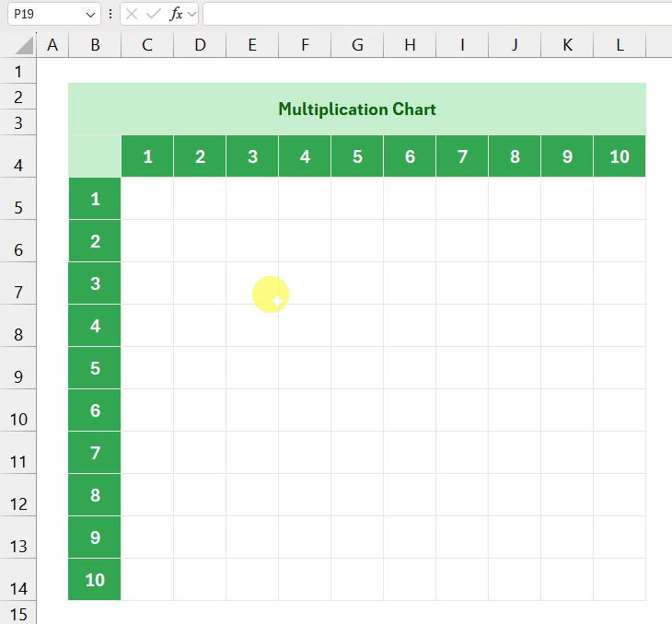This screenshot has height=624, width=672.
Task: Click the Enter checkmark icon in formula bar
Action: coord(153,14)
